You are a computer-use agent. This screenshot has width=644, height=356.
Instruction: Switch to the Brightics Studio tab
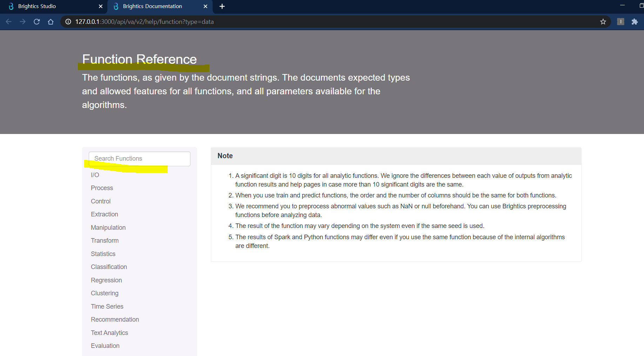pos(54,6)
